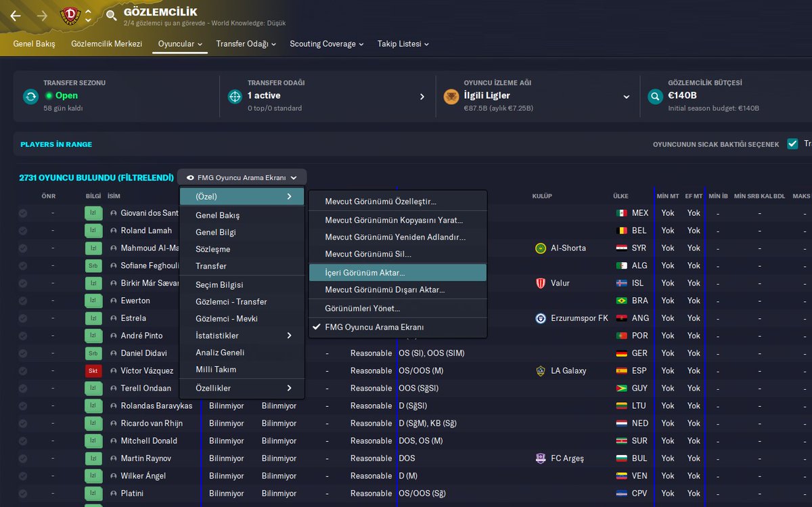812x507 pixels.
Task: Open the Oyuncular tab dropdown
Action: tap(181, 44)
